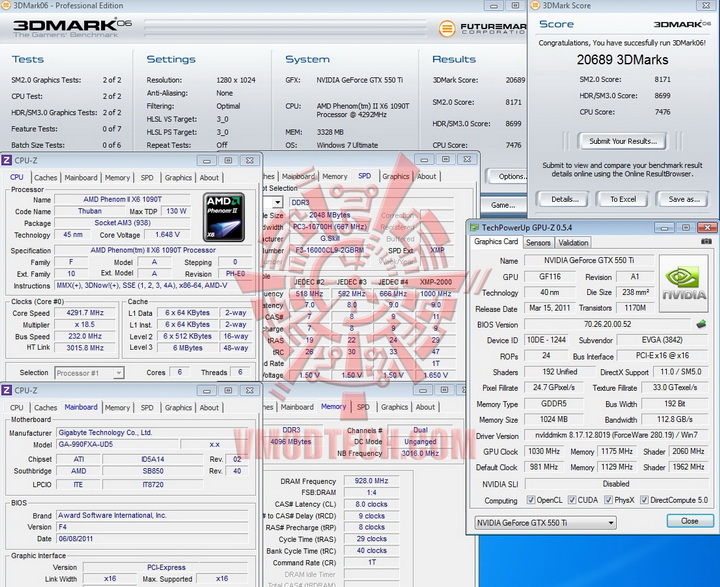Screen dimensions: 720x587
Task: Click the Submit Your Results button
Action: point(622,141)
